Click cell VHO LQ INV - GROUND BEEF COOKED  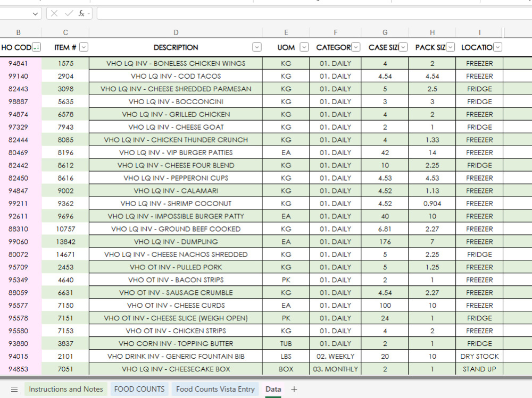coord(176,229)
